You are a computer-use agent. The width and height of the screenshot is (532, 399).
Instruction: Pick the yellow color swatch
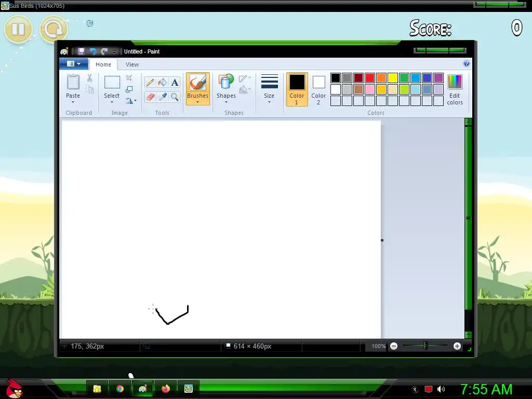tap(393, 78)
